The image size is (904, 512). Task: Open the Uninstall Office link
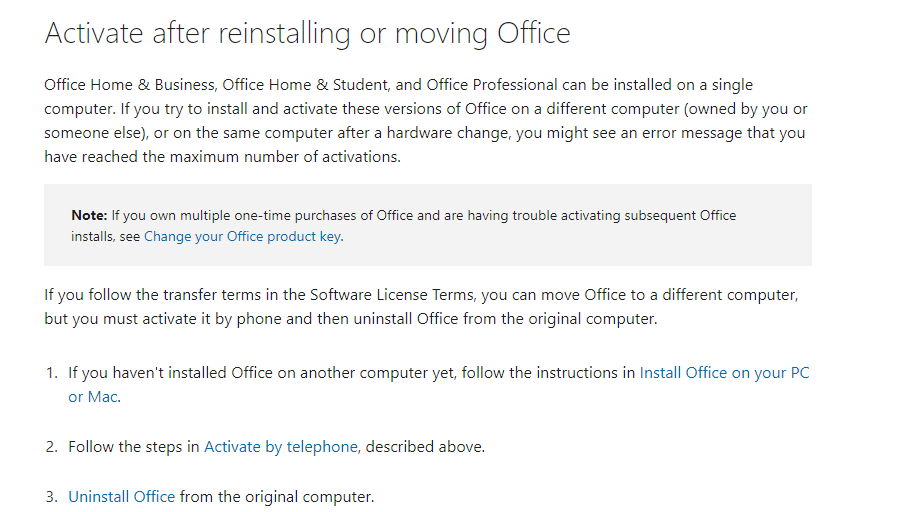click(122, 496)
